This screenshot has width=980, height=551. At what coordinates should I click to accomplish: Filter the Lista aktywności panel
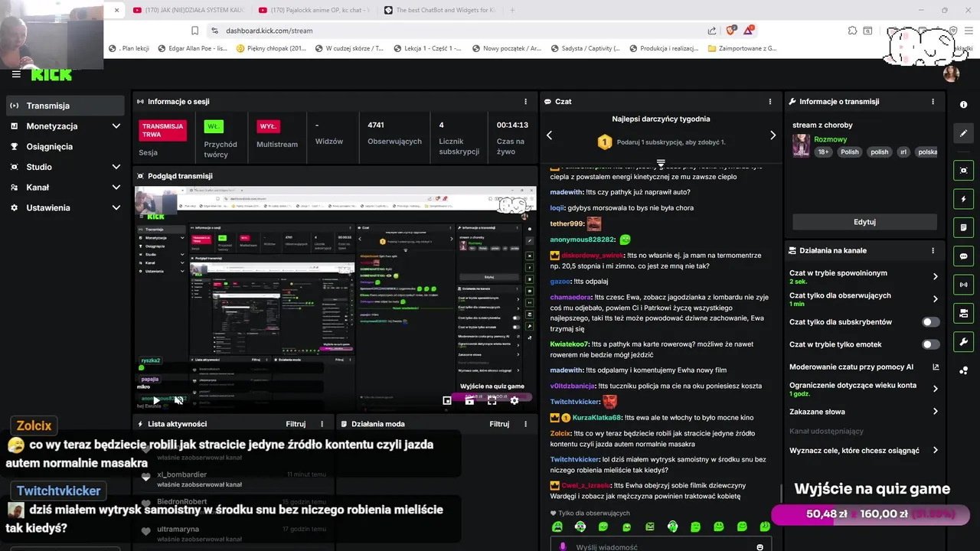(x=296, y=424)
